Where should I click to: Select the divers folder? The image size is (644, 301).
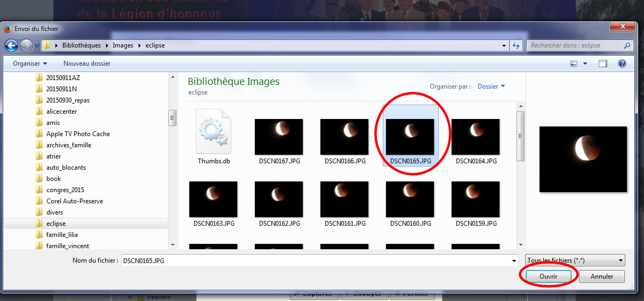pos(54,212)
